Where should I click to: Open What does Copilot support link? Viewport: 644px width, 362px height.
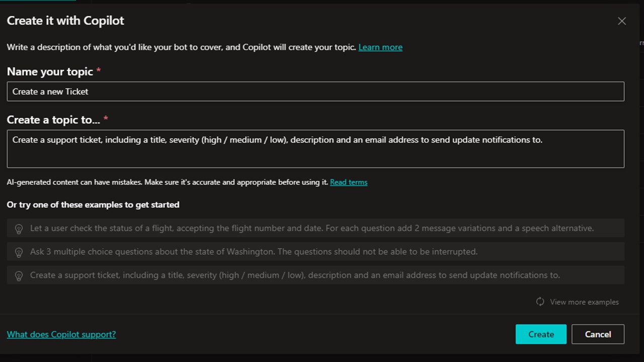61,334
